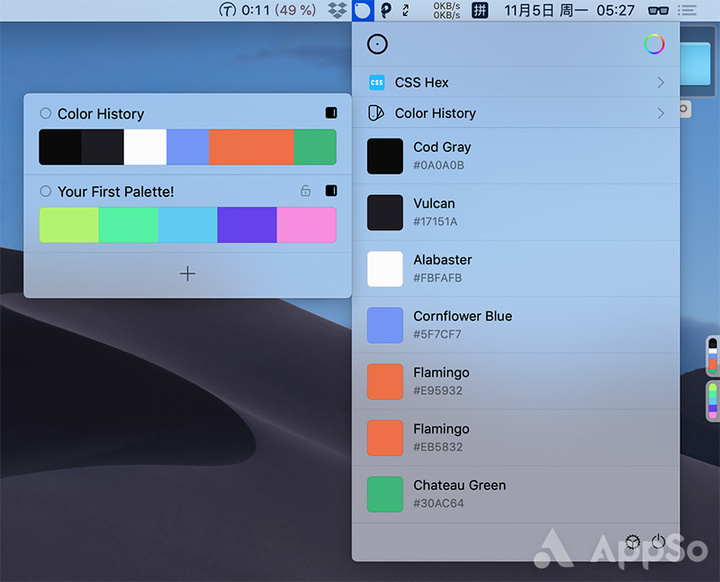Activate the color picker crosshair icon

pos(377,45)
